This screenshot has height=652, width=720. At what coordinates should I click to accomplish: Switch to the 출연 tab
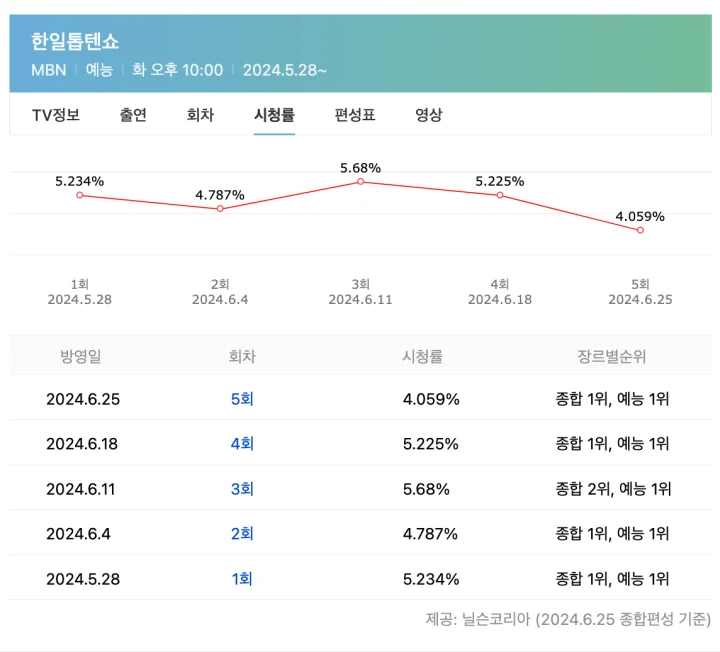133,115
